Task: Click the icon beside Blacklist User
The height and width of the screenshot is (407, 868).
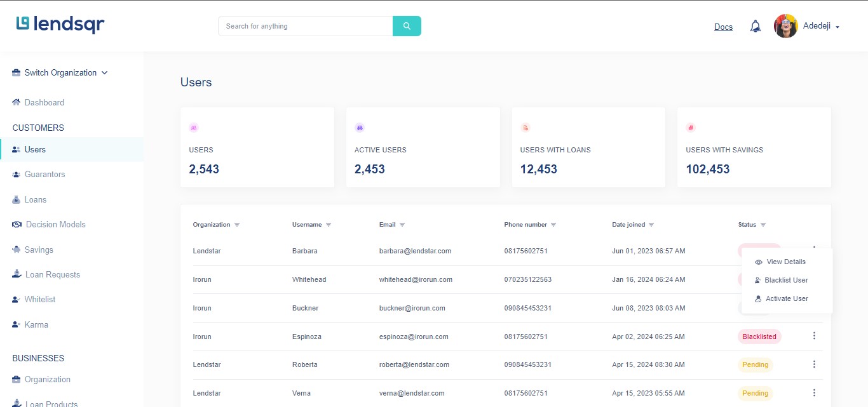Action: click(757, 280)
